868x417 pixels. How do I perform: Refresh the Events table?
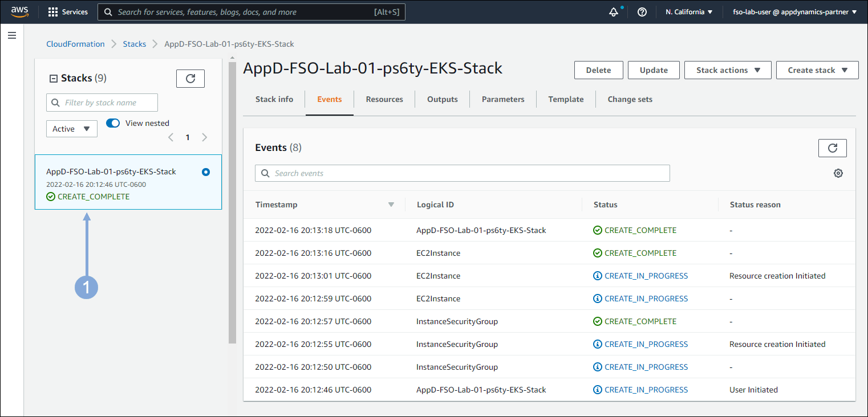832,148
